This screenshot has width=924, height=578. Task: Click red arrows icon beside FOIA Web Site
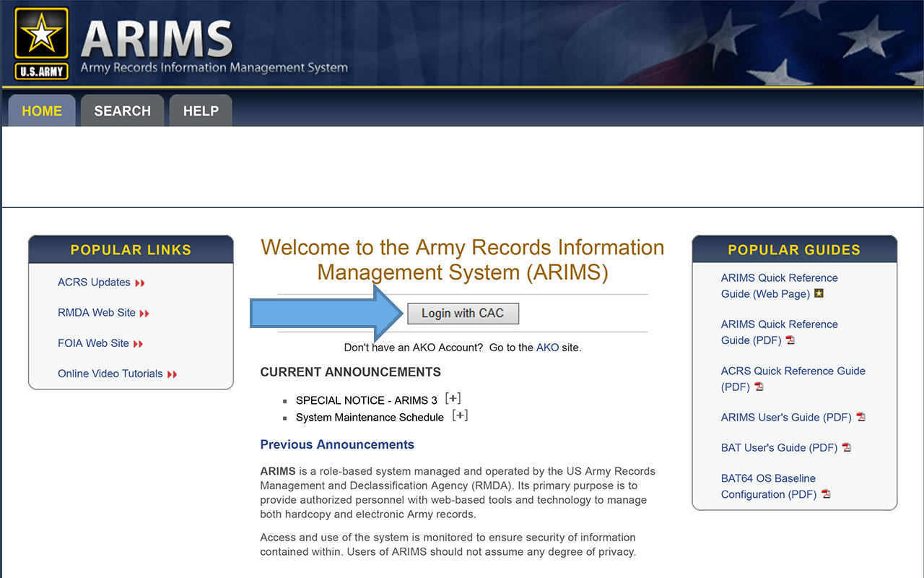tap(138, 344)
